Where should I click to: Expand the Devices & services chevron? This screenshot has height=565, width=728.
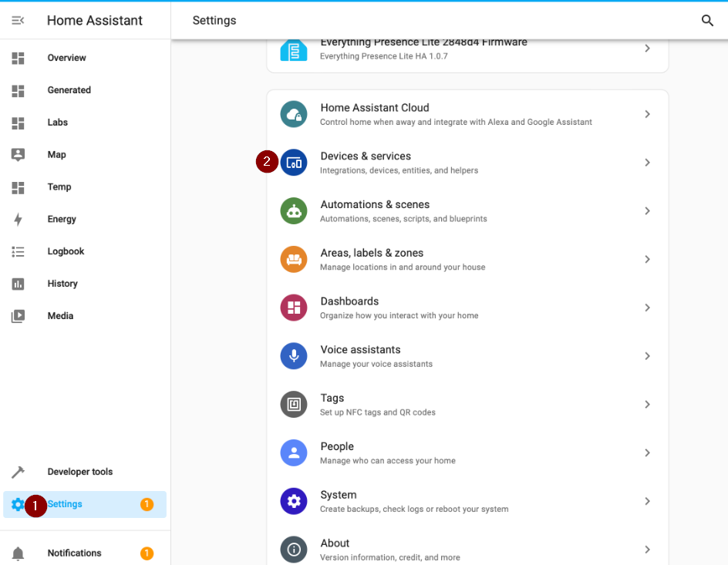(x=647, y=163)
